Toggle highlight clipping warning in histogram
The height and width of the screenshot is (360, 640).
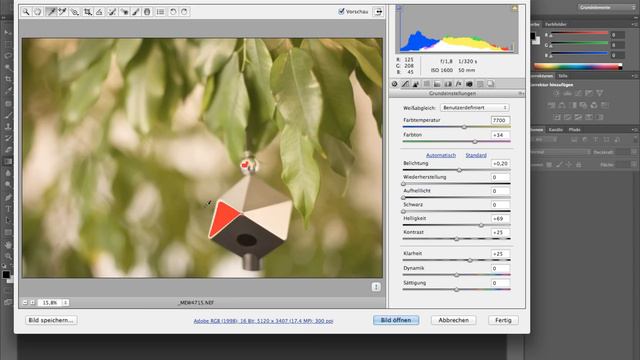[515, 8]
